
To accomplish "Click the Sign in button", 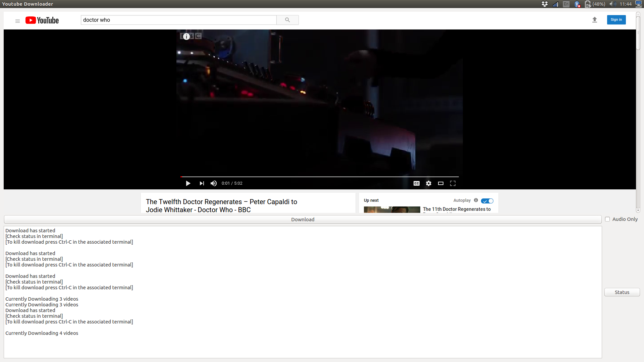I will tap(616, 20).
